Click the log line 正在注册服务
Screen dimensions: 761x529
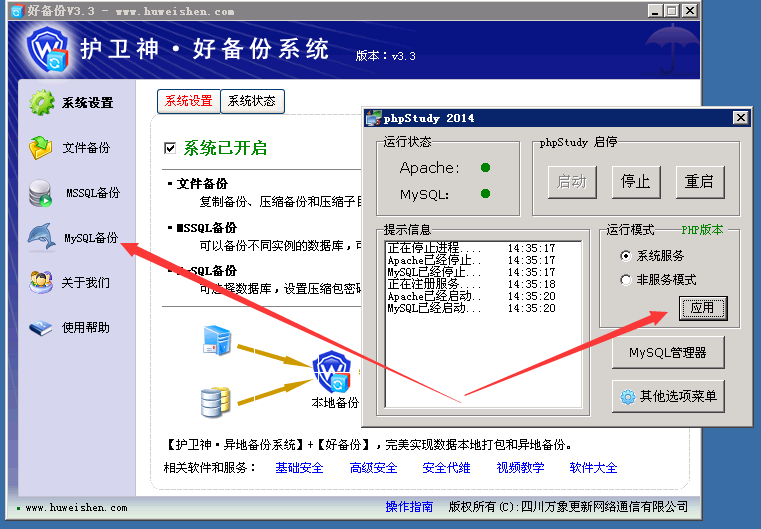[471, 284]
